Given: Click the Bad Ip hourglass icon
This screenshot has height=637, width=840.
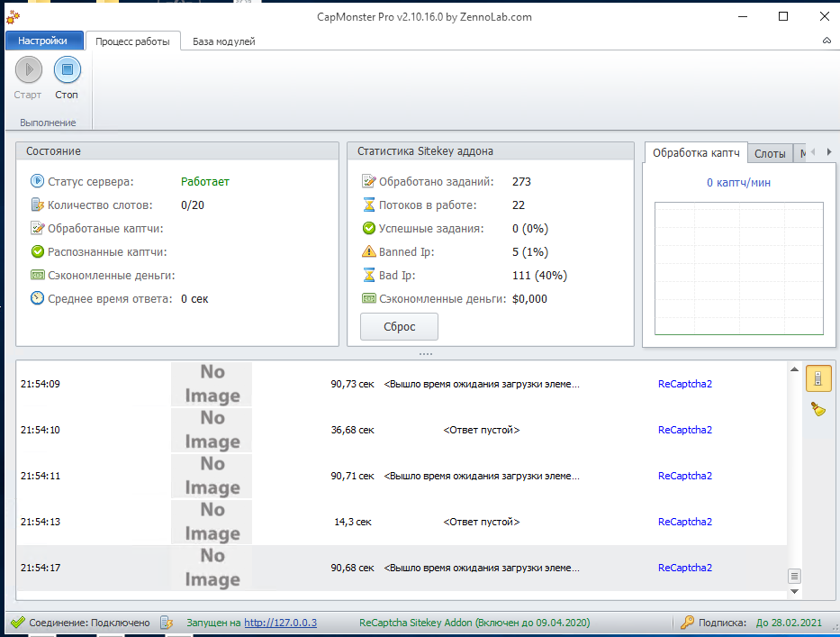Looking at the screenshot, I should [x=368, y=275].
